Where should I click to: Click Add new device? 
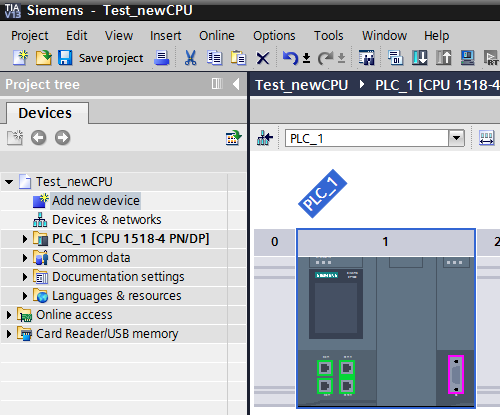tap(96, 201)
